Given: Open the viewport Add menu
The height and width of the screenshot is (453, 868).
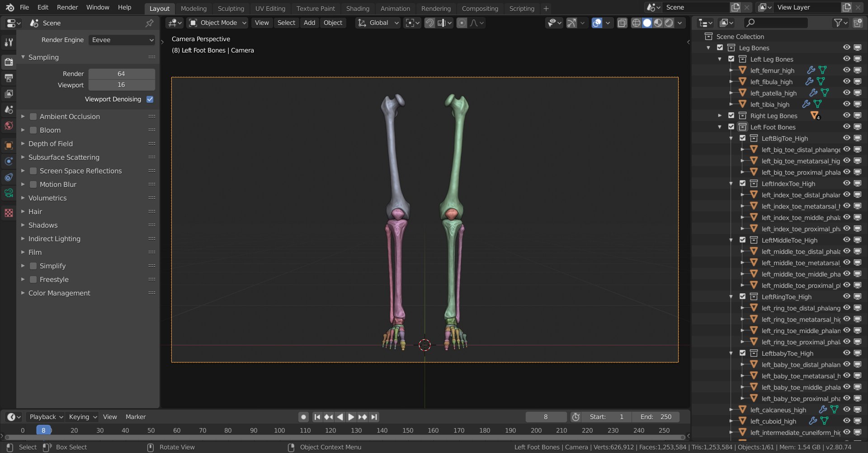Looking at the screenshot, I should tap(309, 23).
